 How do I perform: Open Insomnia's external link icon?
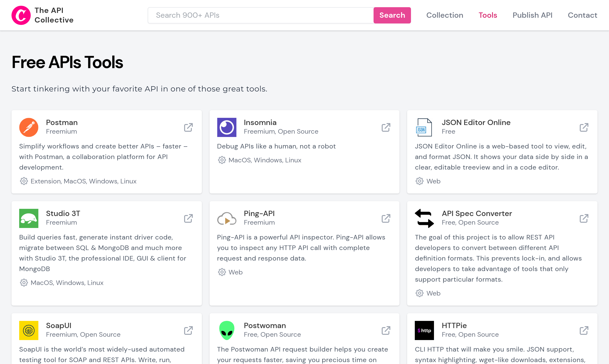tap(386, 127)
